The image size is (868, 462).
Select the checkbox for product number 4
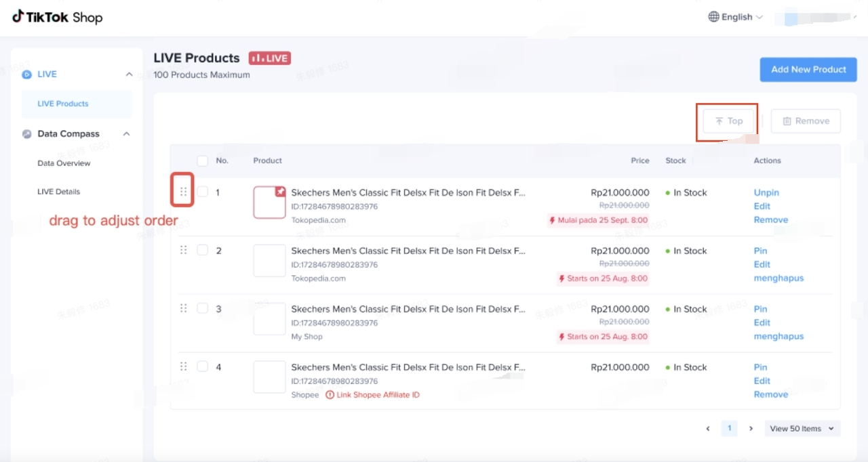point(202,366)
